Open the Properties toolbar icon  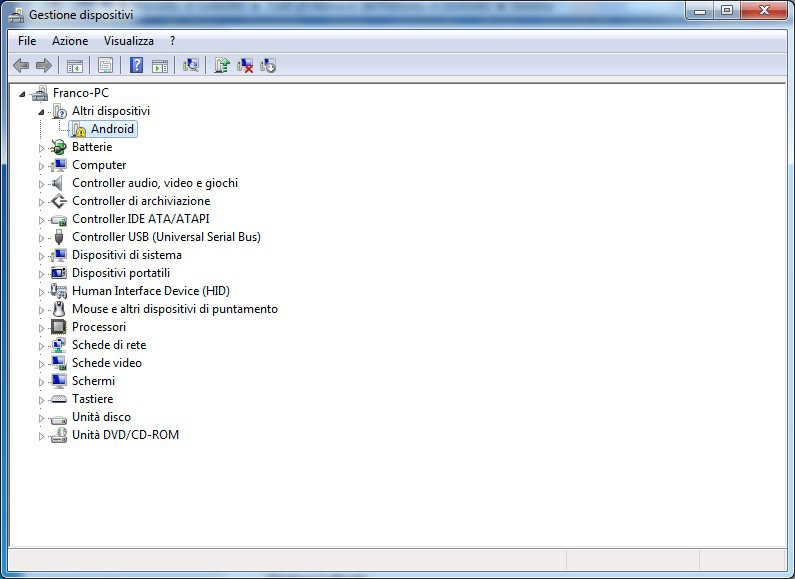click(x=105, y=65)
